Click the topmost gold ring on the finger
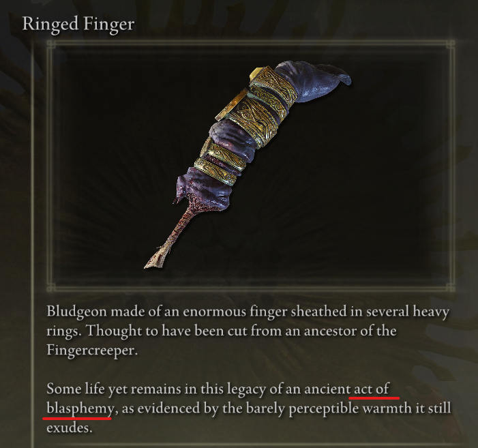The height and width of the screenshot is (448, 478). pos(273,86)
